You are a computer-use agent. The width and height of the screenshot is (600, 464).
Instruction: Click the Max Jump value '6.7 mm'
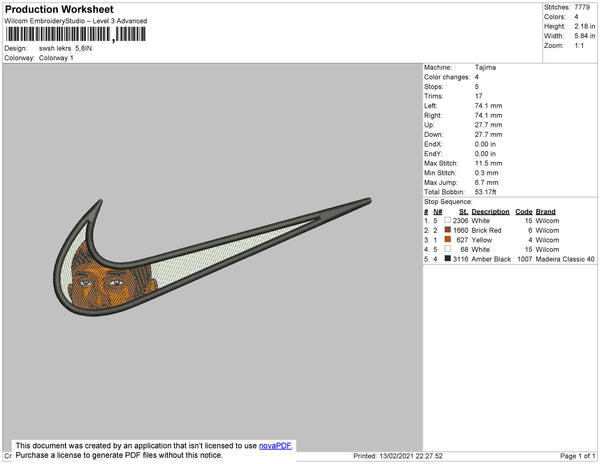pos(486,182)
